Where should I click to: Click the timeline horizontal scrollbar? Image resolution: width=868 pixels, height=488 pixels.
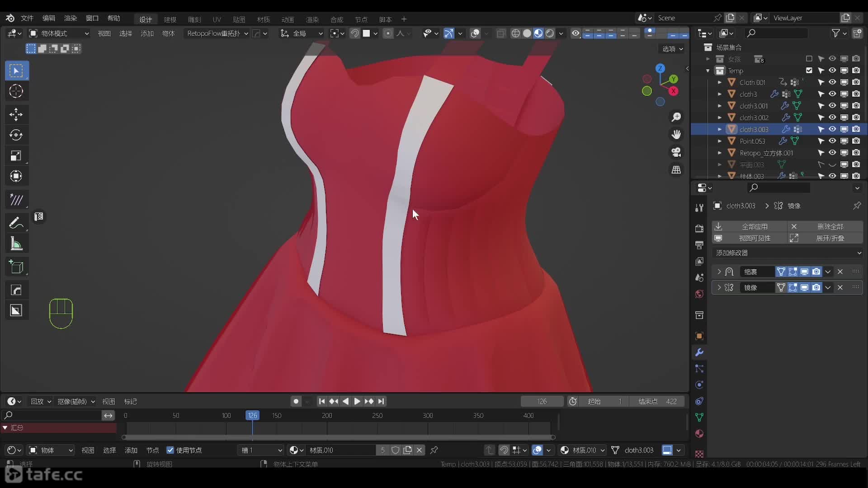(339, 437)
